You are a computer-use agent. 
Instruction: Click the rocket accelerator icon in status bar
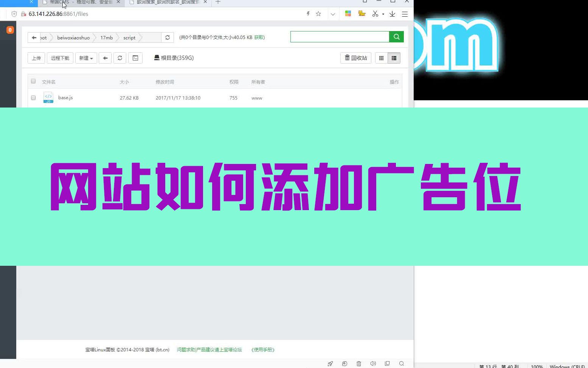tap(330, 363)
